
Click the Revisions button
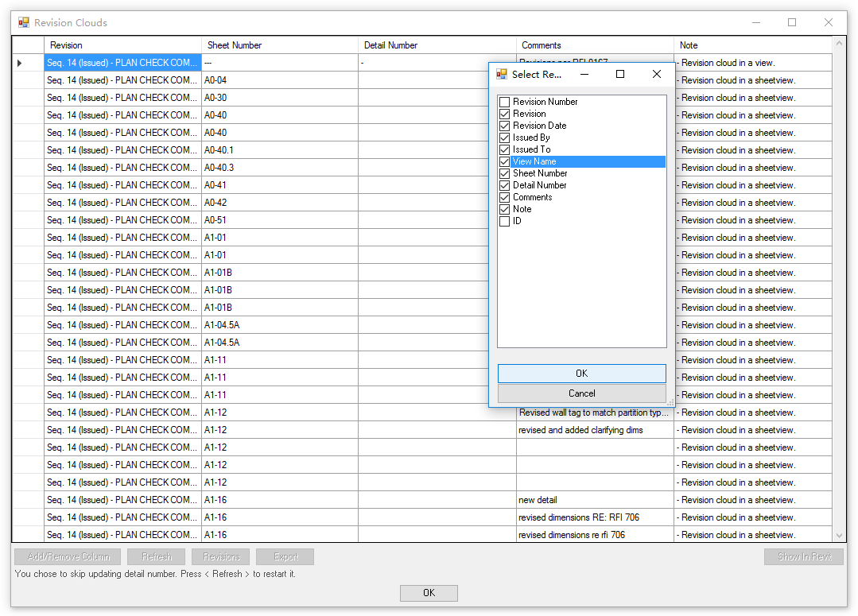(x=220, y=556)
